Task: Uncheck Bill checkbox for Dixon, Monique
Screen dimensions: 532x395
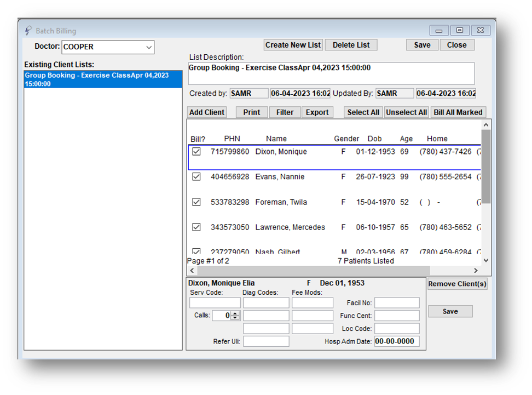Action: click(x=196, y=152)
